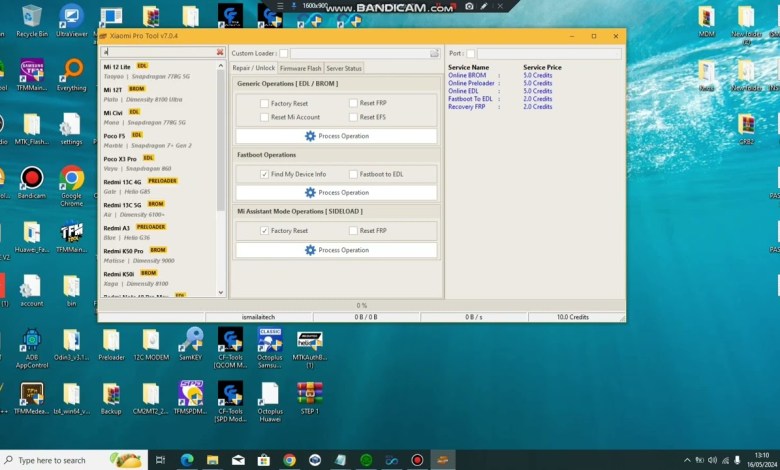The image size is (780, 470).
Task: Open Bandicam desktop shortcut
Action: (x=32, y=183)
